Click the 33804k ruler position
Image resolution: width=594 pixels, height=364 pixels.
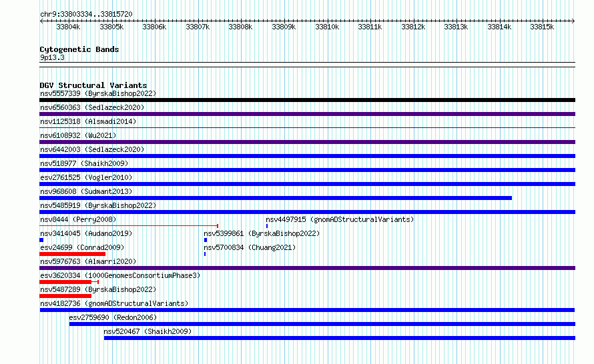pyautogui.click(x=68, y=27)
